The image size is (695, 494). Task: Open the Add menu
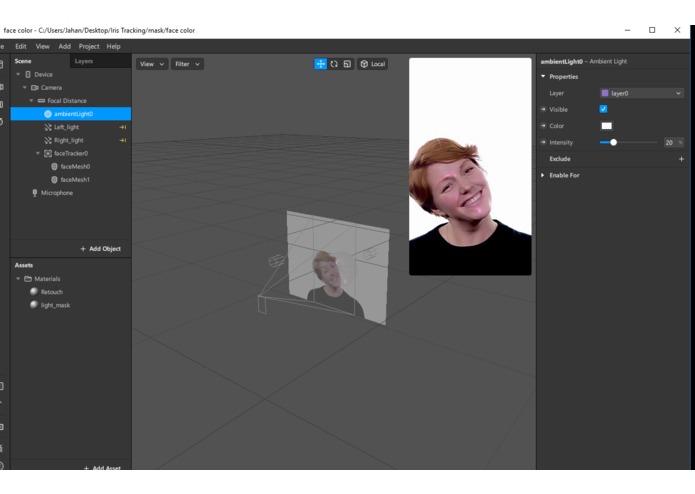click(x=65, y=46)
